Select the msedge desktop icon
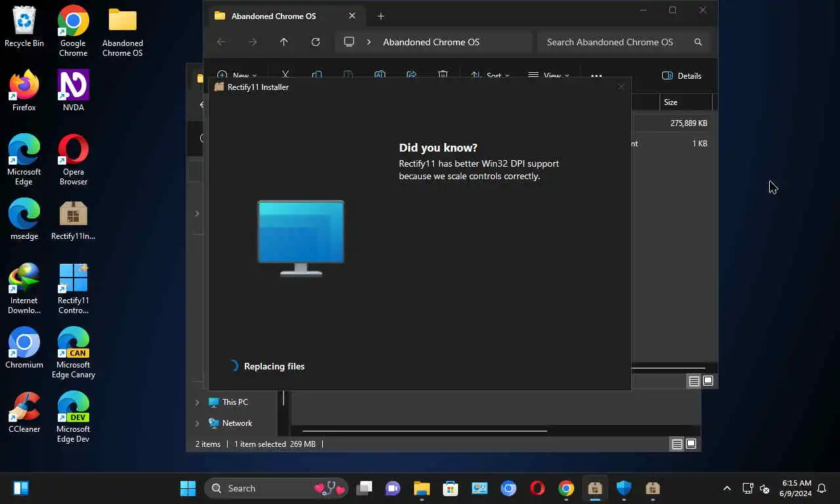Image resolution: width=840 pixels, height=504 pixels. tap(24, 219)
